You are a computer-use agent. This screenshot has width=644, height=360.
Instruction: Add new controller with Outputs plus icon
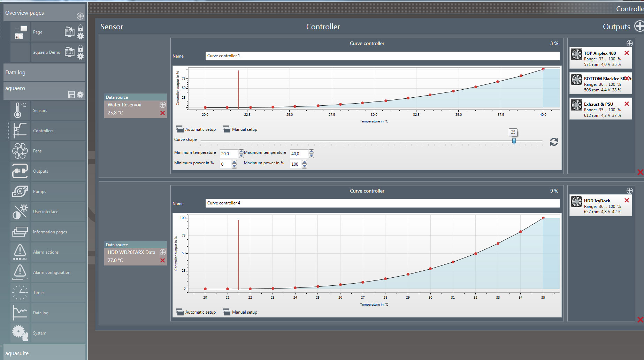[639, 26]
